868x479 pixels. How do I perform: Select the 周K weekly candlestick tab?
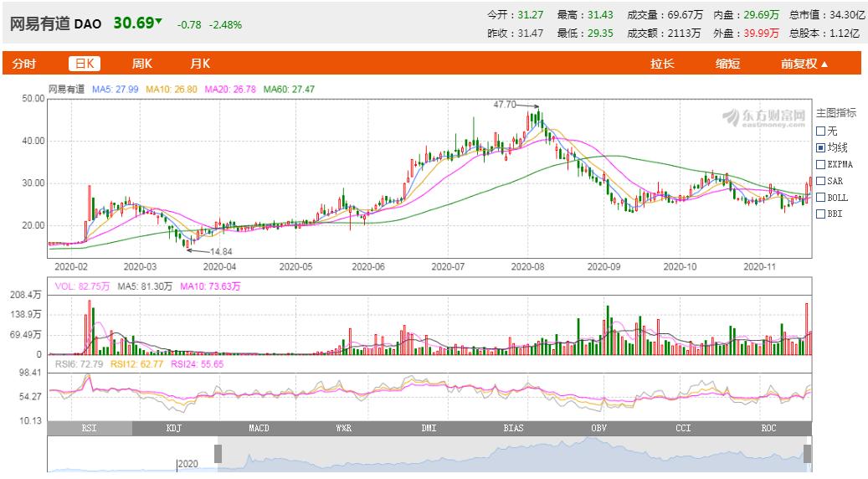coord(141,64)
